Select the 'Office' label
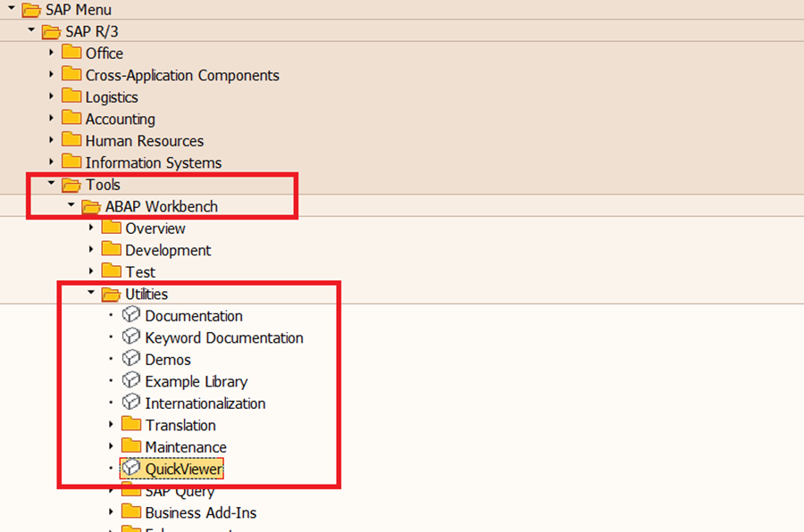 point(105,54)
